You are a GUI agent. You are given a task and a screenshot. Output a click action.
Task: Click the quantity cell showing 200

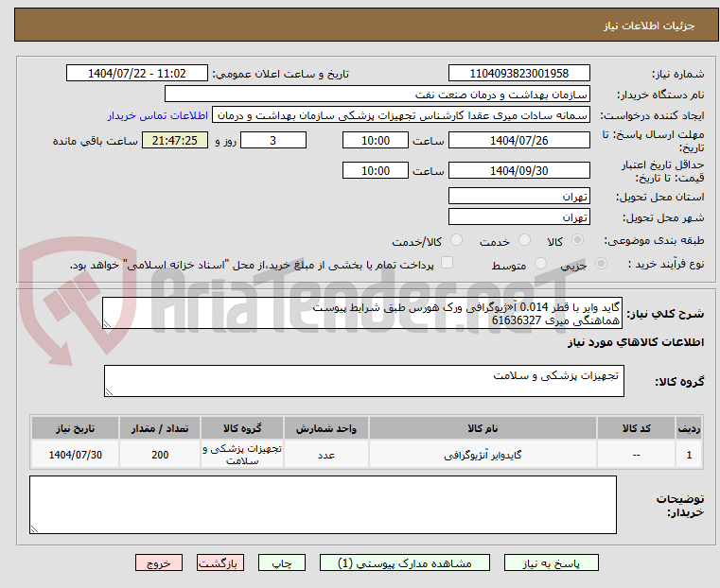(160, 455)
